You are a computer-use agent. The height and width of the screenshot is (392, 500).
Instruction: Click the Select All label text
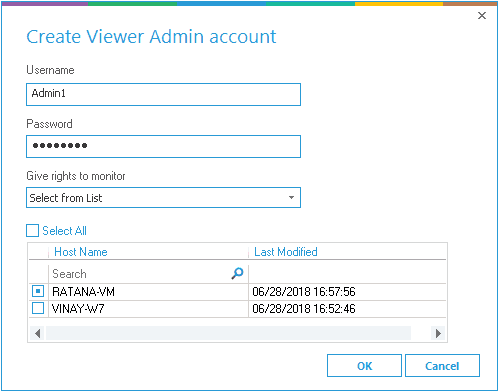click(x=64, y=231)
